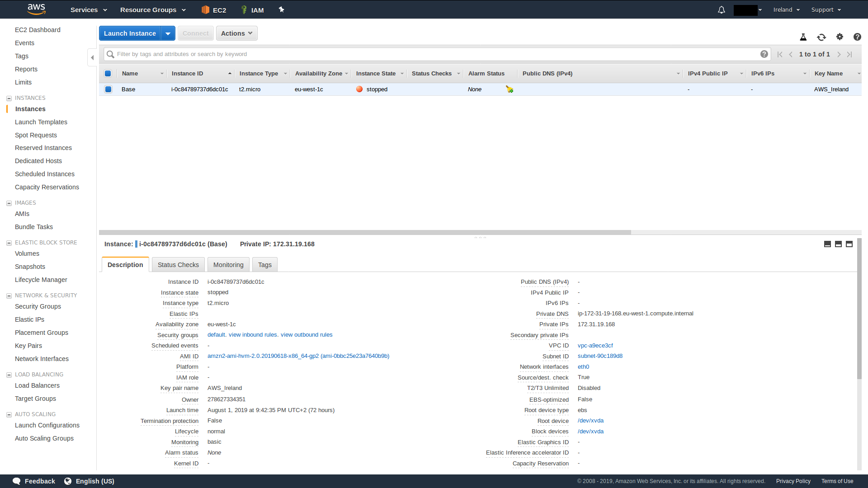The image size is (868, 488).
Task: Sort by Instance ID column header
Action: [201, 74]
